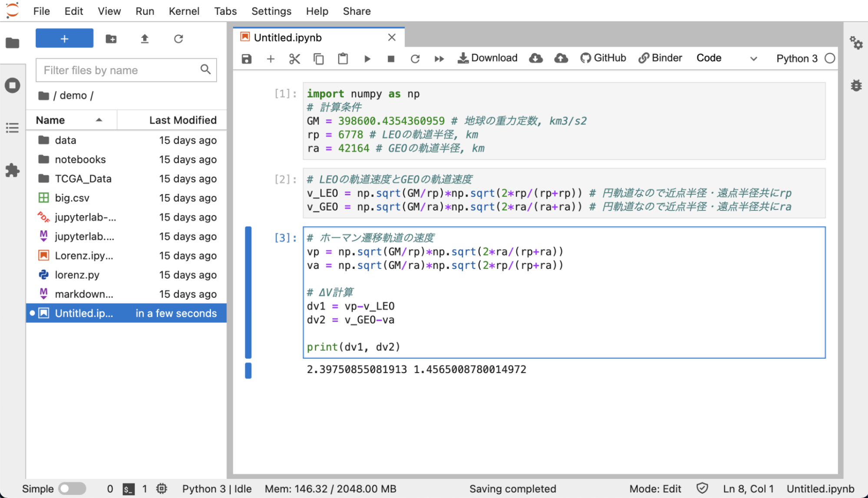Click the GitHub toolbar button

[x=603, y=58]
